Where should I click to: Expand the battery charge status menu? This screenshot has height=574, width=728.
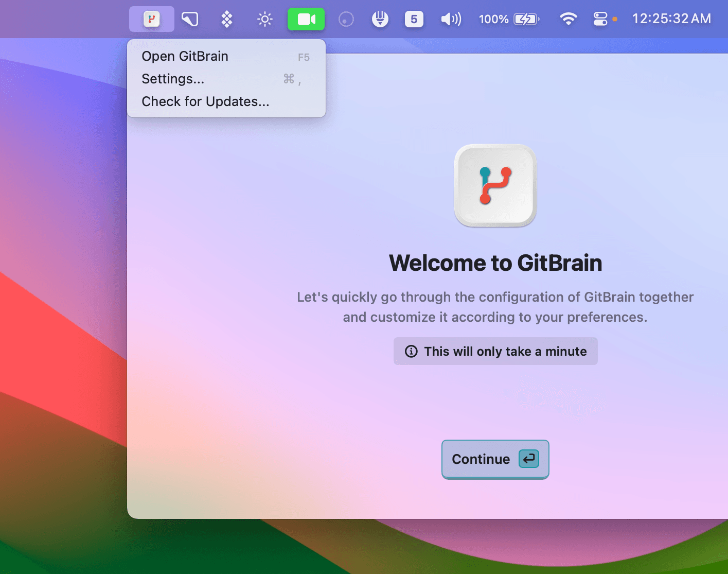[x=526, y=19]
